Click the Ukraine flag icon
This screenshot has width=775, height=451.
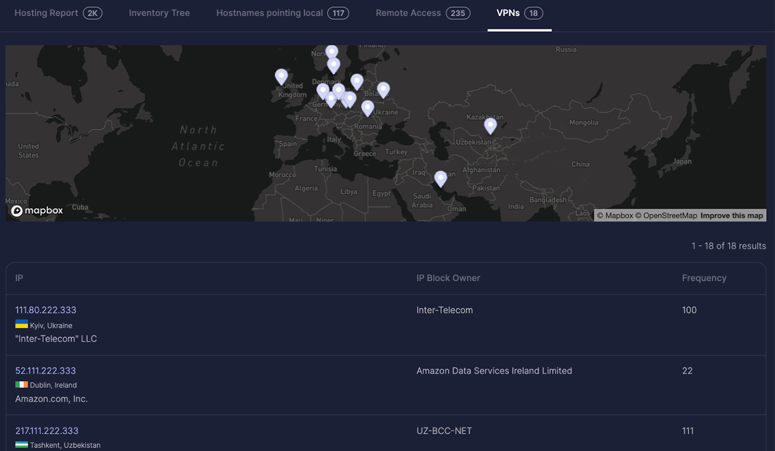point(21,324)
